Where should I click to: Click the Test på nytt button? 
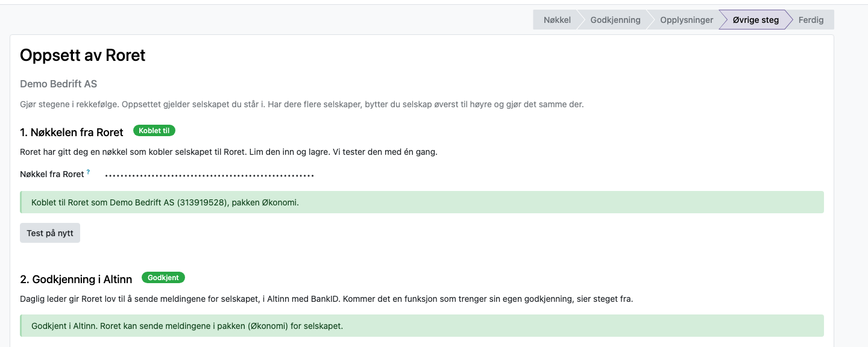tap(50, 233)
